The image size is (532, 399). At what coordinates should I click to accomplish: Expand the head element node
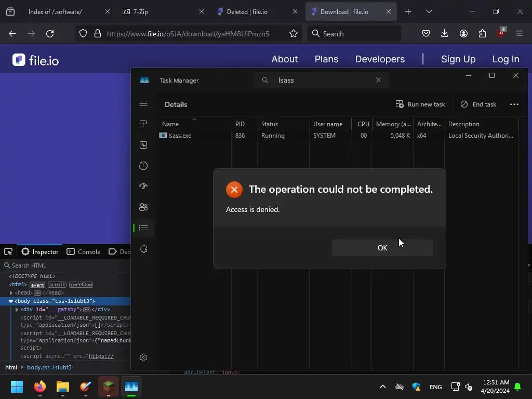pos(11,293)
